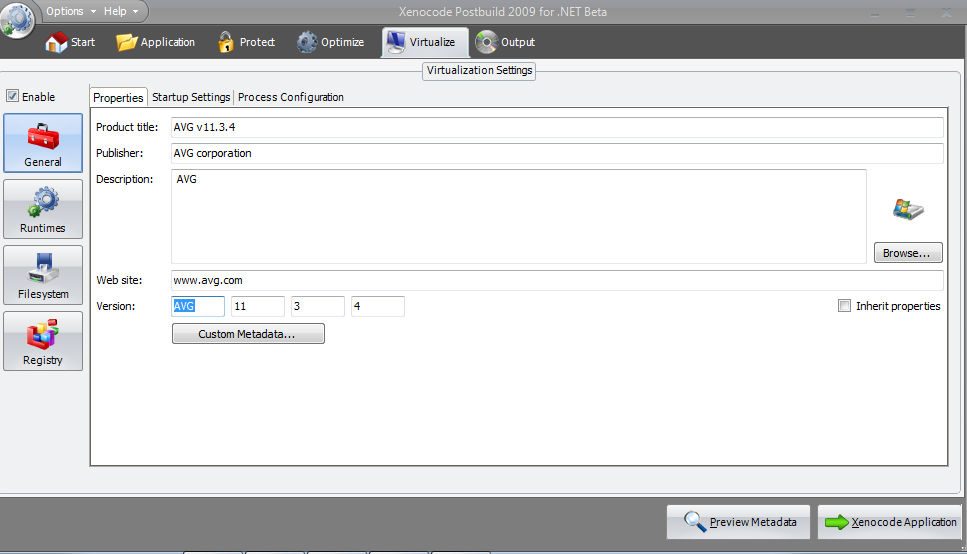This screenshot has width=967, height=554.
Task: Open the Registry panel
Action: click(43, 341)
